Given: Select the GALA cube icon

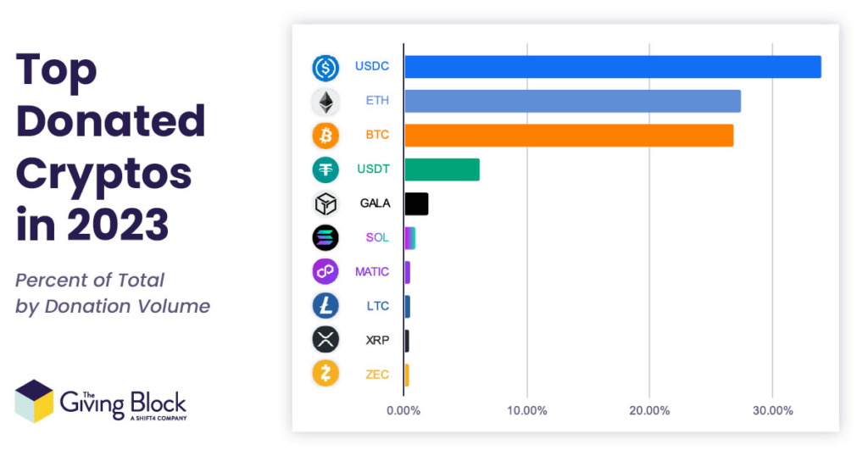Looking at the screenshot, I should (x=325, y=203).
